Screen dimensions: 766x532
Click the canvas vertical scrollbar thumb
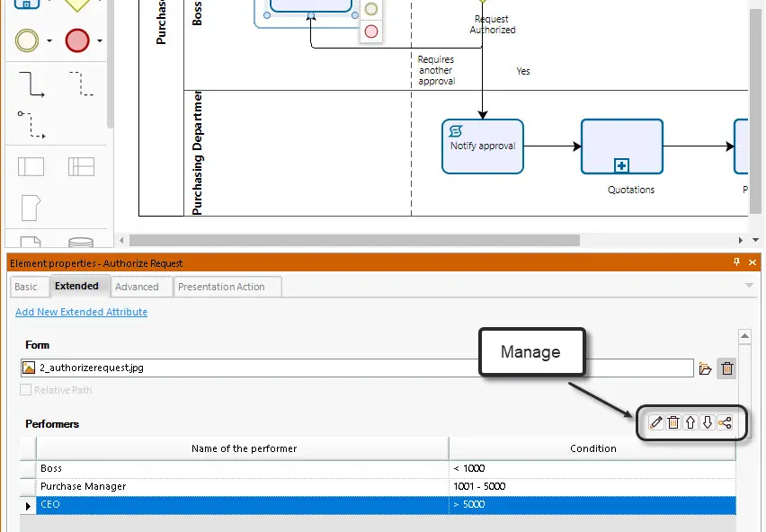click(755, 111)
